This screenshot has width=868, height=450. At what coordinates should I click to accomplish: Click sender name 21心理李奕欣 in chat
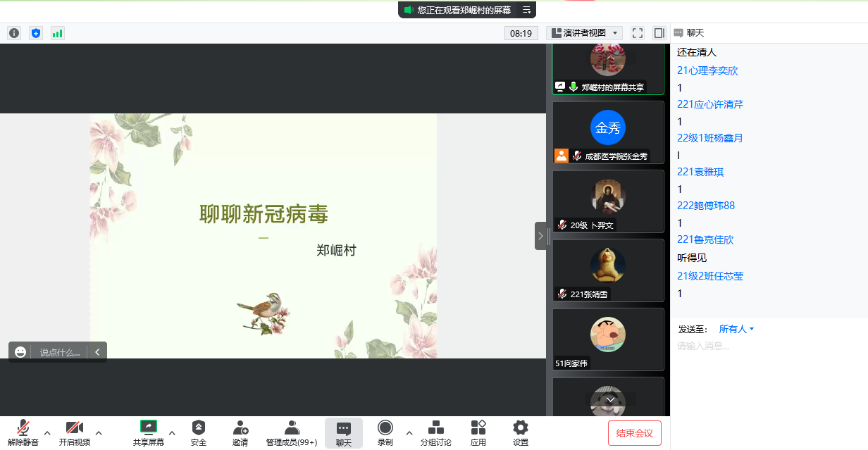pyautogui.click(x=707, y=70)
